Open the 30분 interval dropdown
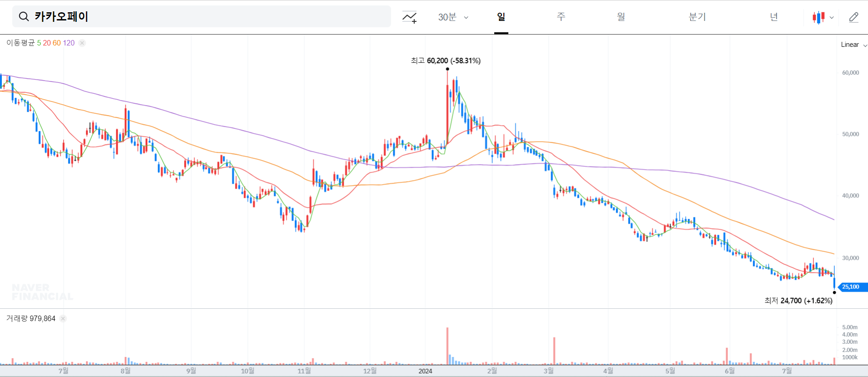 (x=453, y=17)
